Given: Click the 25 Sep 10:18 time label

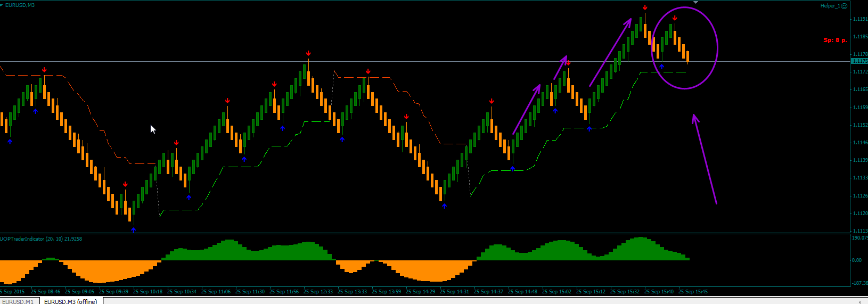Looking at the screenshot, I should tap(148, 292).
